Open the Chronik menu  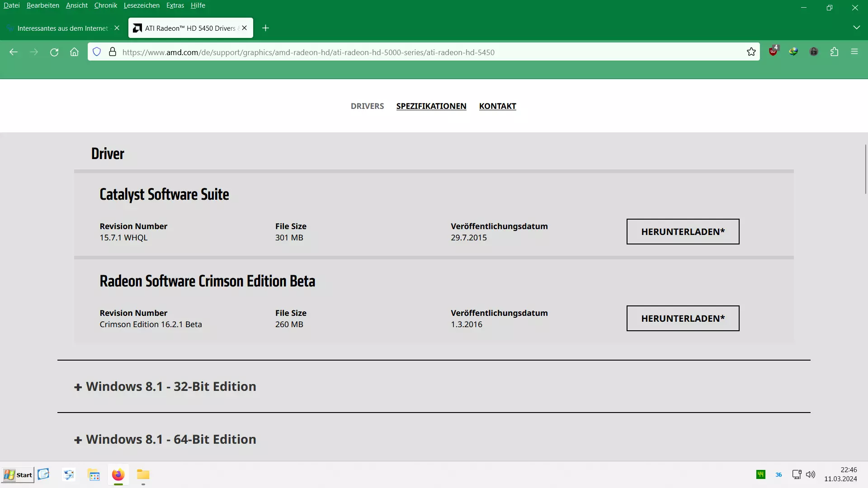(x=106, y=5)
